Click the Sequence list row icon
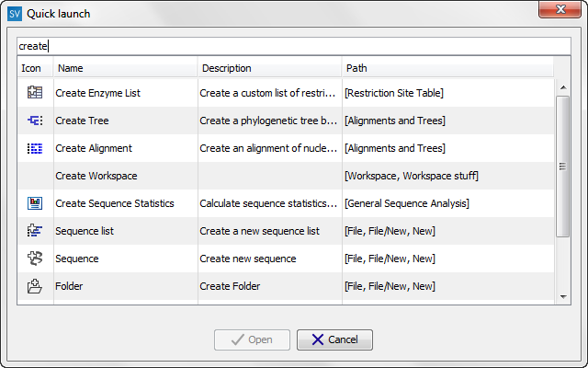The width and height of the screenshot is (588, 368). tap(35, 231)
